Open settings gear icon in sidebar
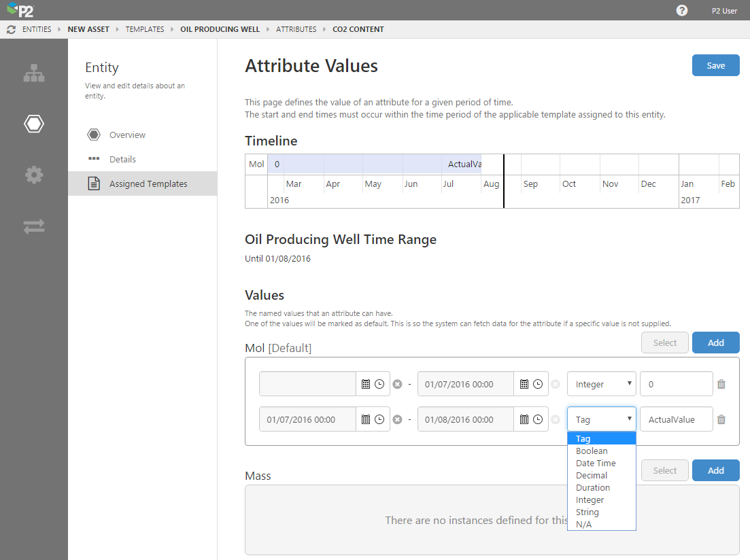The image size is (750, 560). tap(34, 175)
